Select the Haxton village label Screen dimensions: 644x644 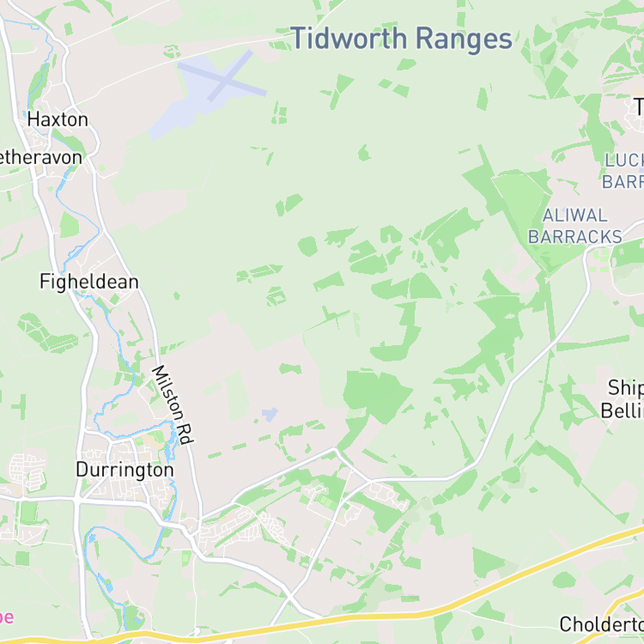coord(58,120)
